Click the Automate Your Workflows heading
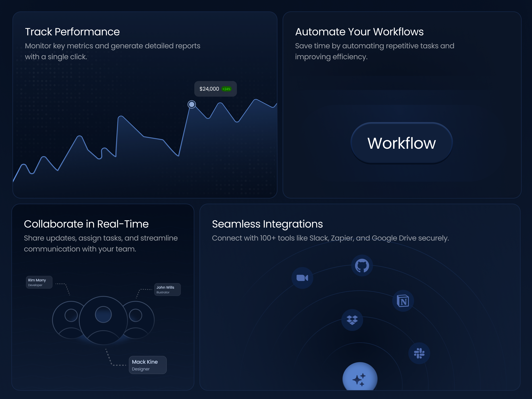This screenshot has width=532, height=399. point(359,32)
